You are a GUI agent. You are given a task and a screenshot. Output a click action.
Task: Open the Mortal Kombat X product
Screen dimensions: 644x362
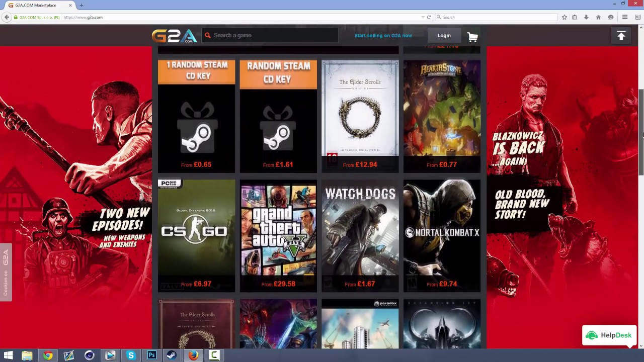pos(442,236)
